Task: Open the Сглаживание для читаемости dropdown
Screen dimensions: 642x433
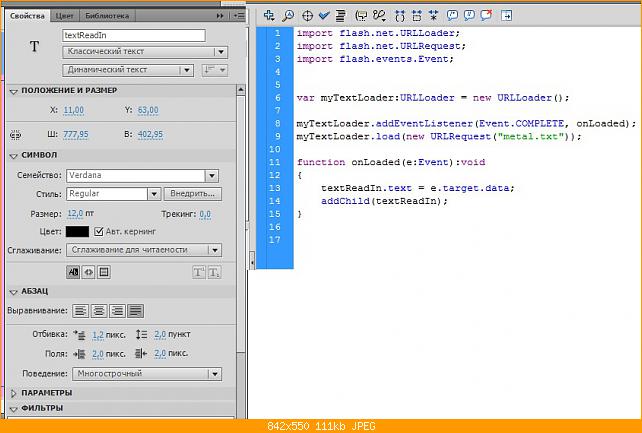Action: pos(144,250)
